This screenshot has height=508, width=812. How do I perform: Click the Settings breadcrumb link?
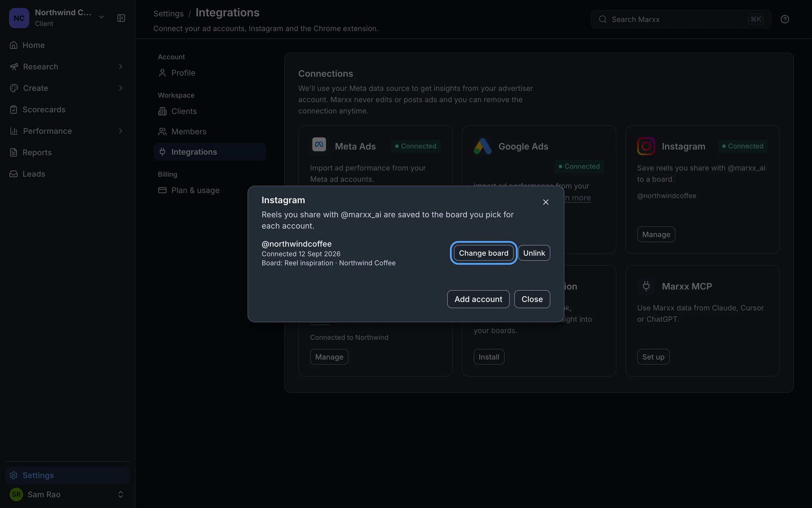point(168,14)
